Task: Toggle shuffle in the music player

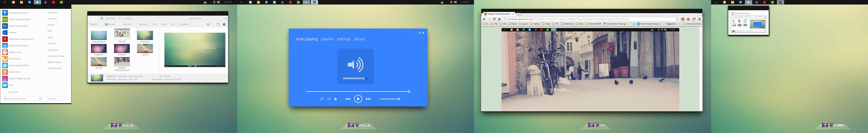Action: tap(329, 99)
